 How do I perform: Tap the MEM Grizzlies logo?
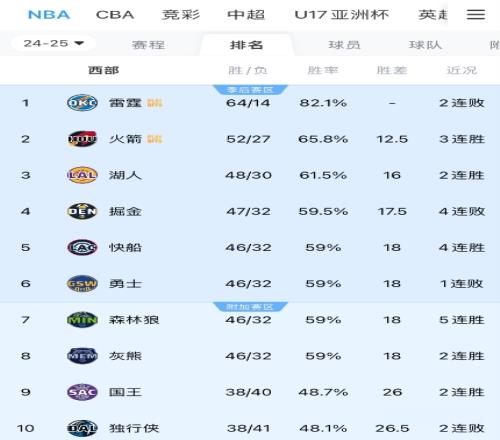click(82, 356)
